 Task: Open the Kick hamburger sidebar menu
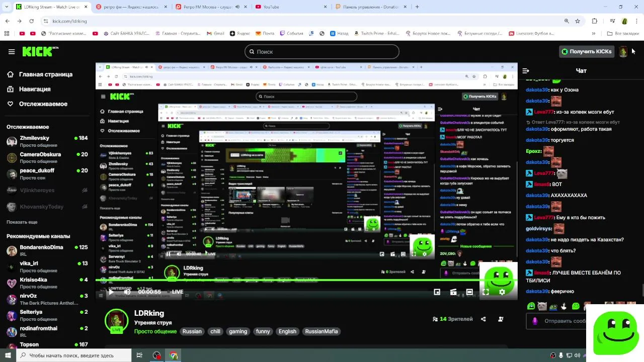pyautogui.click(x=12, y=51)
